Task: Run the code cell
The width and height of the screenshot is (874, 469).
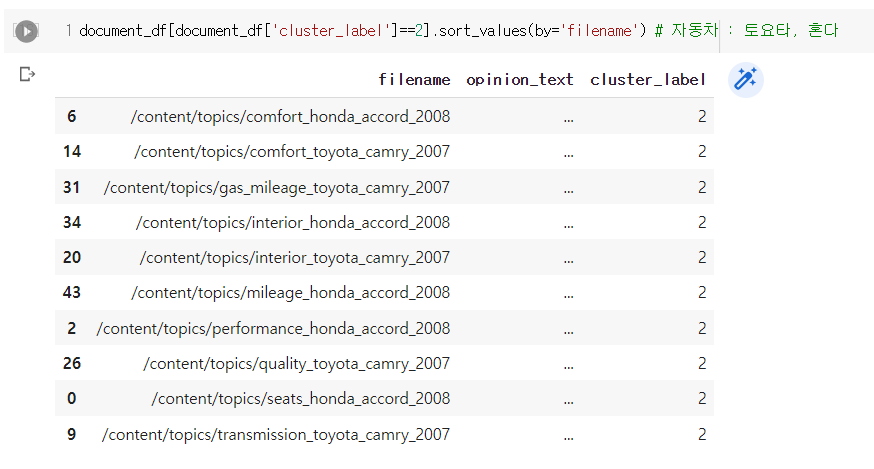Action: pyautogui.click(x=26, y=31)
